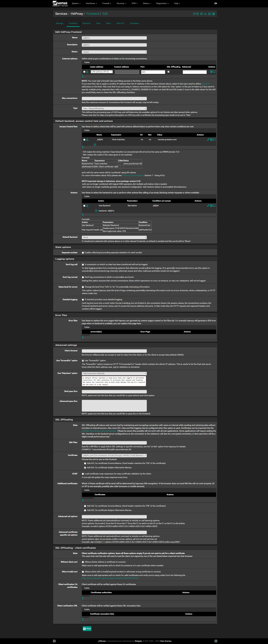Viewport: 268px width, 644px height.
Task: Duplicate the LAN address listen row
Action: click(214, 72)
